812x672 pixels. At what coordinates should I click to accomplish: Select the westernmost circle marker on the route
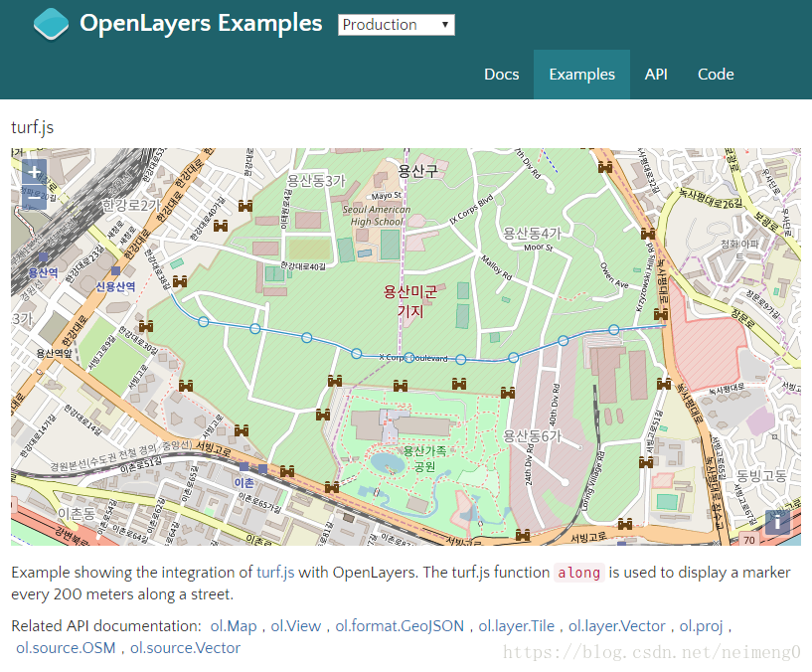coord(204,322)
